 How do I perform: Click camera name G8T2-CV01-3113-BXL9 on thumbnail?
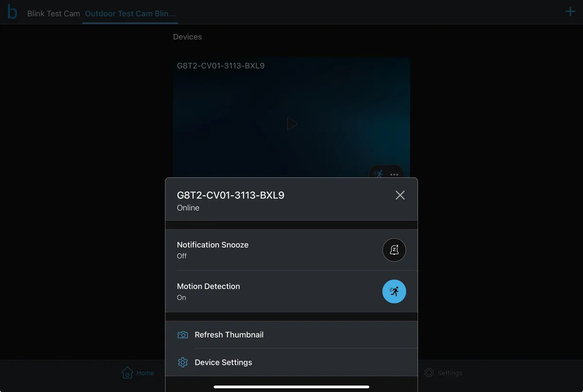221,66
